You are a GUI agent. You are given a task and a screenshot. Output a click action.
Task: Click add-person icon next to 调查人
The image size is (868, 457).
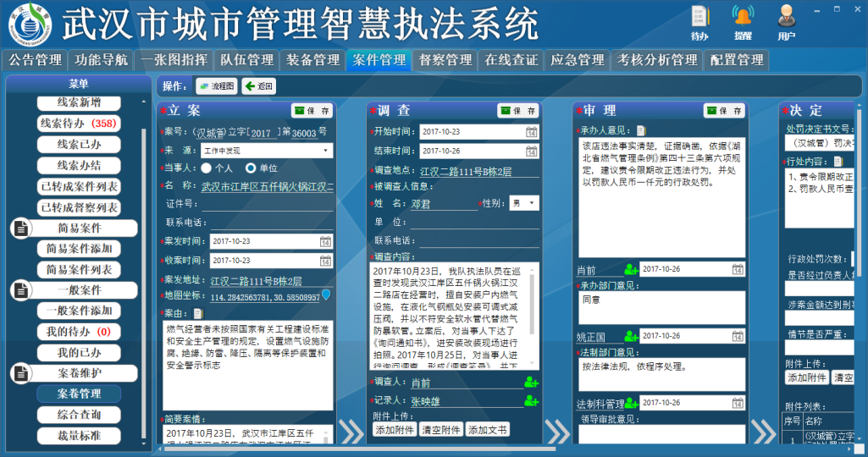(x=531, y=382)
